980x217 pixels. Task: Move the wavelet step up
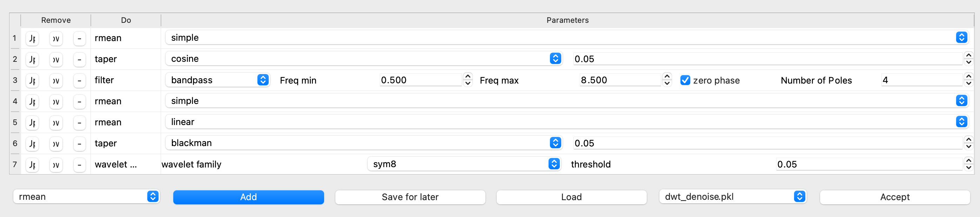32,165
